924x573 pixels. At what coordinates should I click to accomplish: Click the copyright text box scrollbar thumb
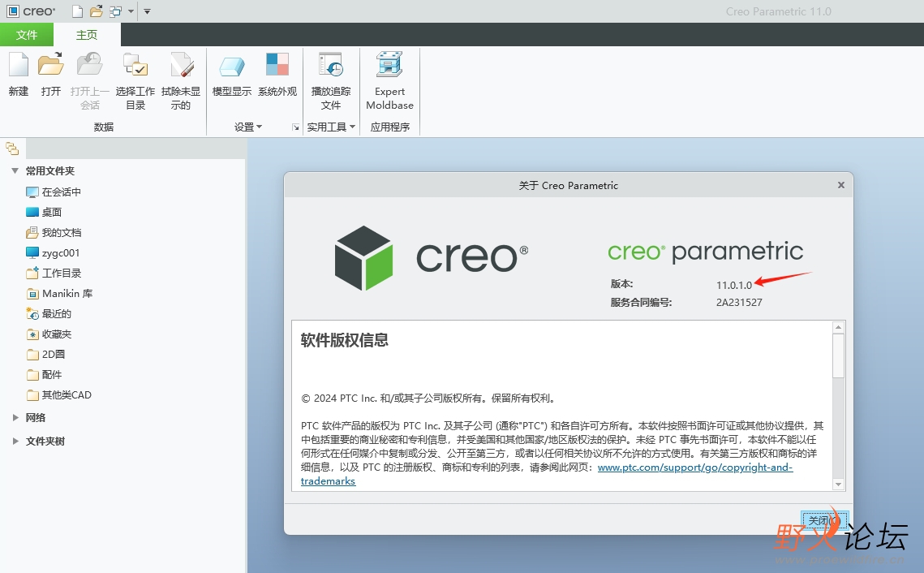[838, 355]
